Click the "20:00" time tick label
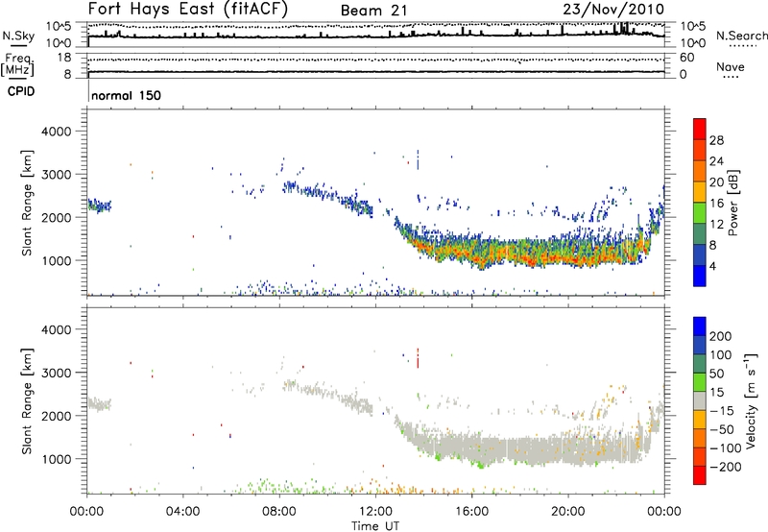This screenshot has width=768, height=532. pos(568,512)
